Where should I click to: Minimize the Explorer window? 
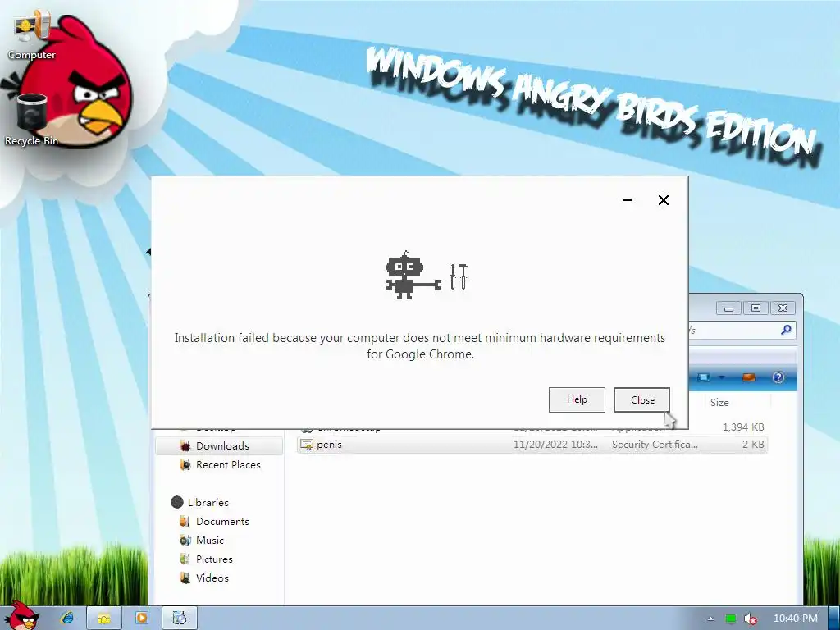point(728,308)
